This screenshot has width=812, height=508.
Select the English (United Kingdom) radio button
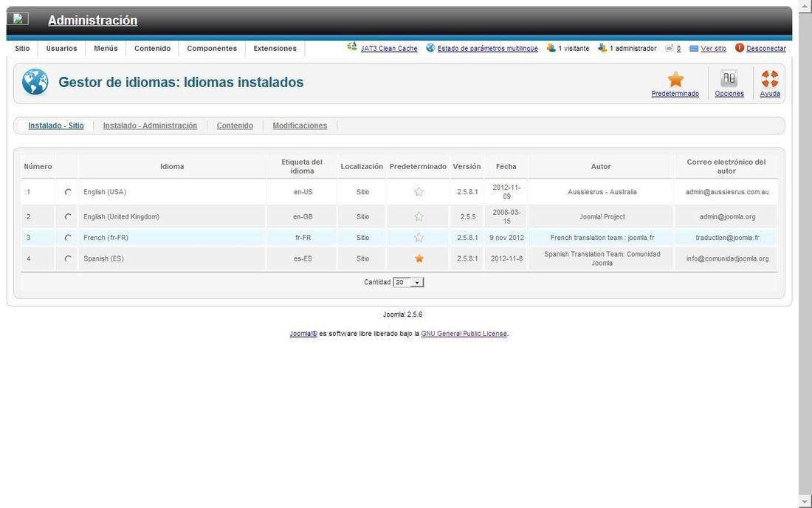pos(68,217)
